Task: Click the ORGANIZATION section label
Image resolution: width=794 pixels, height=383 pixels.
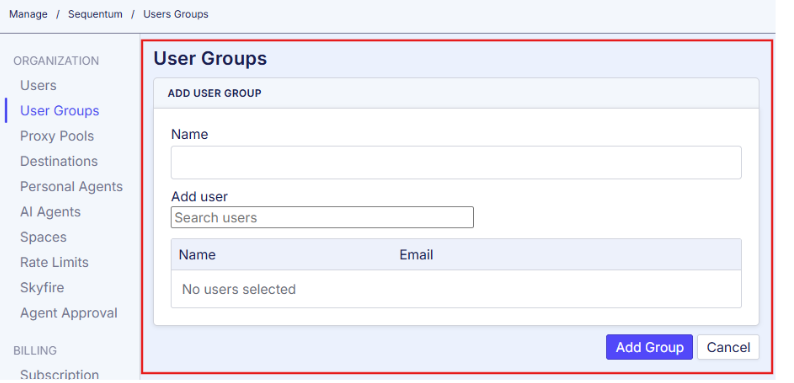Action: point(56,61)
